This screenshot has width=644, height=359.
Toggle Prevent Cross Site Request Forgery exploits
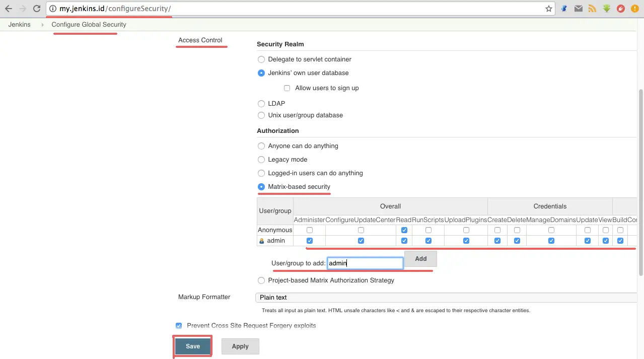click(179, 326)
